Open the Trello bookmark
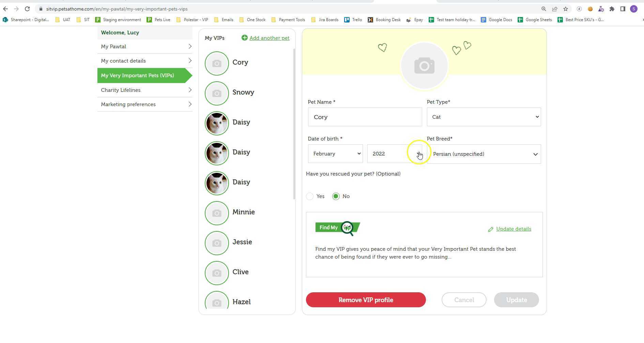The width and height of the screenshot is (644, 343). 353,19
